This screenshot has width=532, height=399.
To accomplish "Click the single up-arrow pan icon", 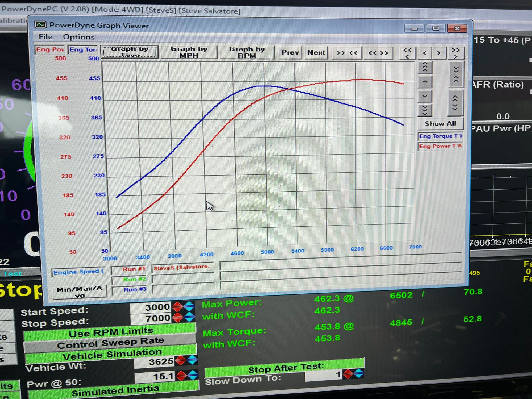I will (x=425, y=82).
